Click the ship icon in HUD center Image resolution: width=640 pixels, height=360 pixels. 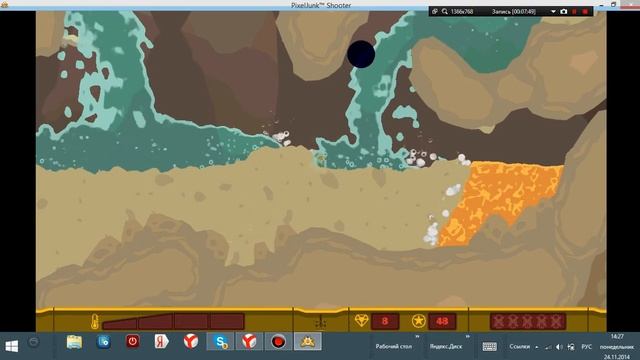[320, 322]
